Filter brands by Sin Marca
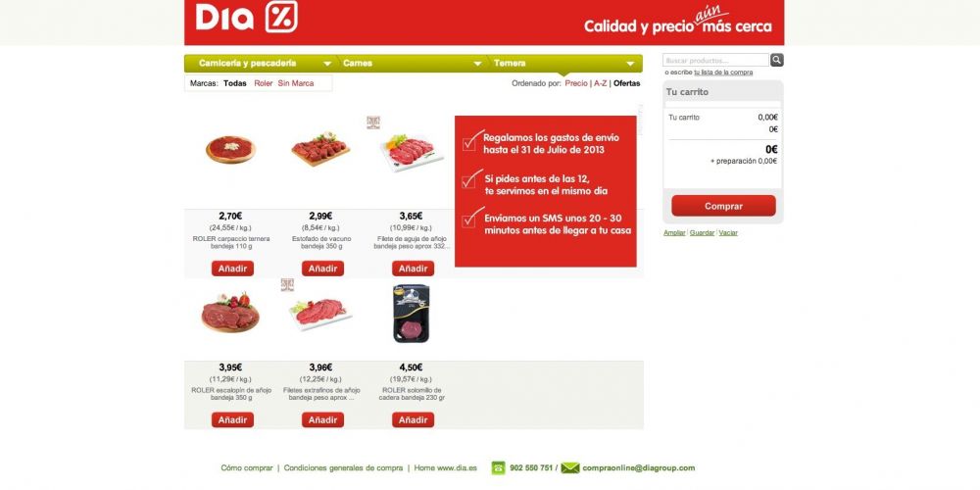This screenshot has height=490, width=980. [296, 83]
